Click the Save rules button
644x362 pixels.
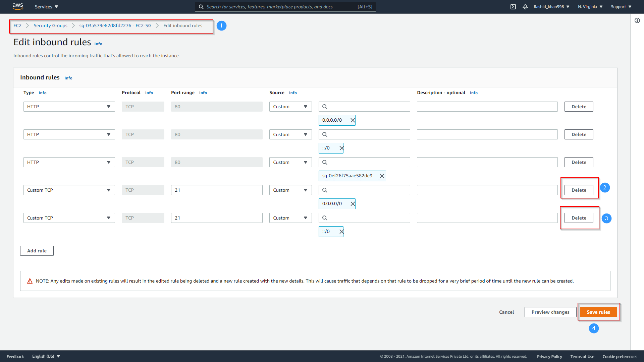(x=598, y=312)
